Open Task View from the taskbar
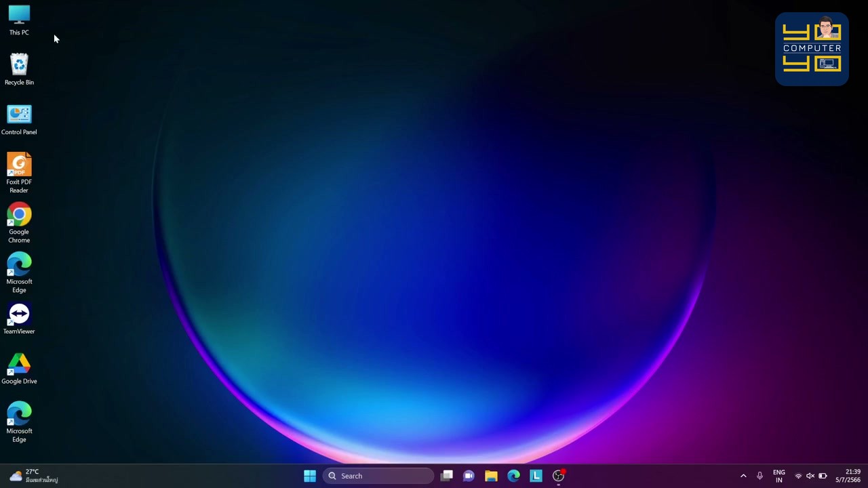The image size is (868, 488). 447,476
